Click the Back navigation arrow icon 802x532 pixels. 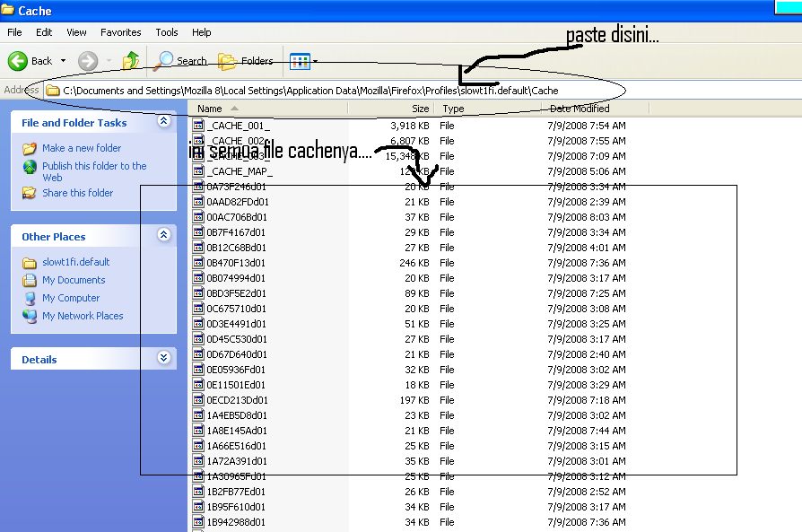[18, 61]
